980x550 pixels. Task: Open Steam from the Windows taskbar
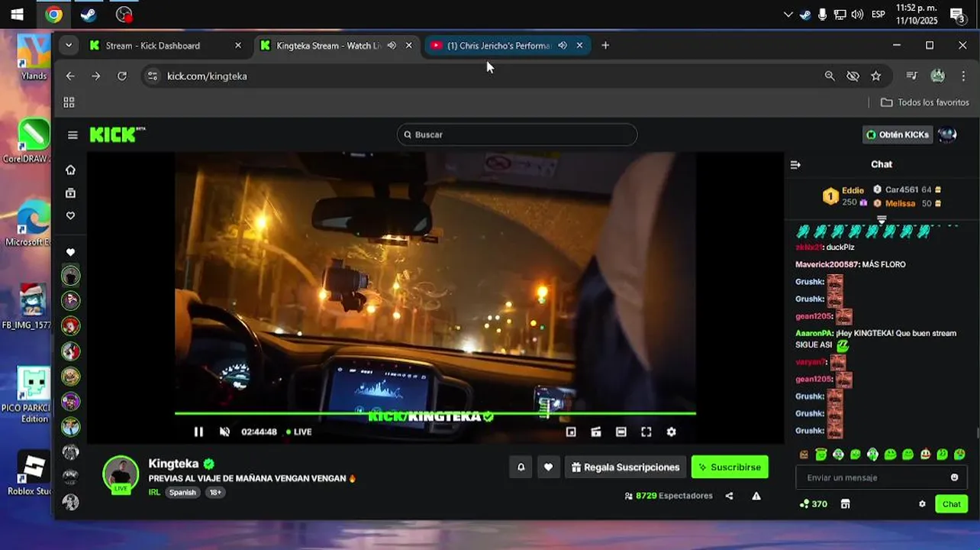pyautogui.click(x=89, y=14)
